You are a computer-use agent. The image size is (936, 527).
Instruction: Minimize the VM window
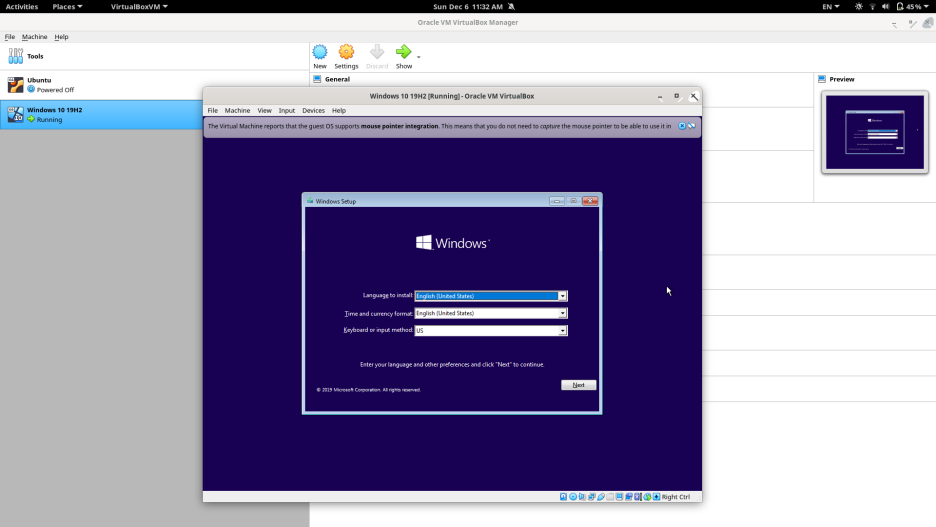click(660, 97)
